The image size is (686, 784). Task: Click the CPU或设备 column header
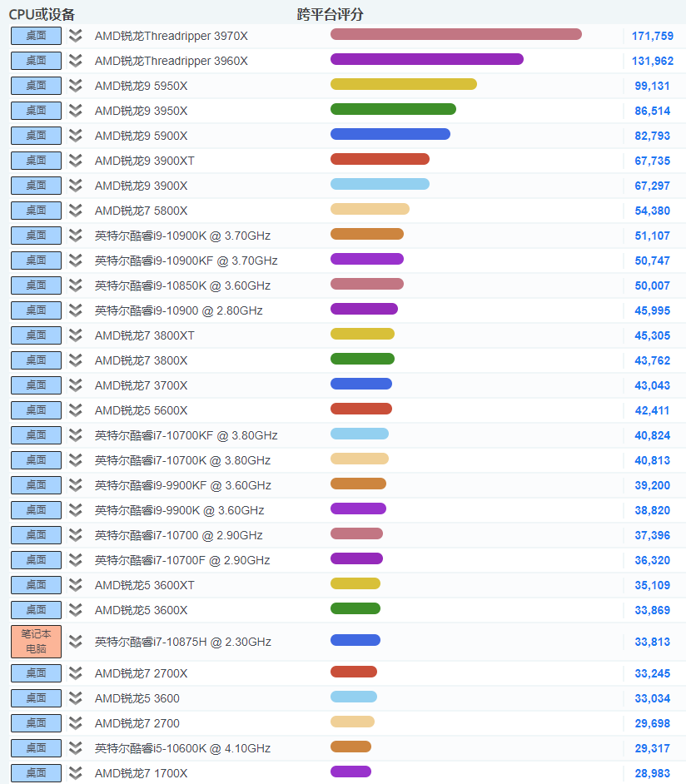pyautogui.click(x=42, y=14)
